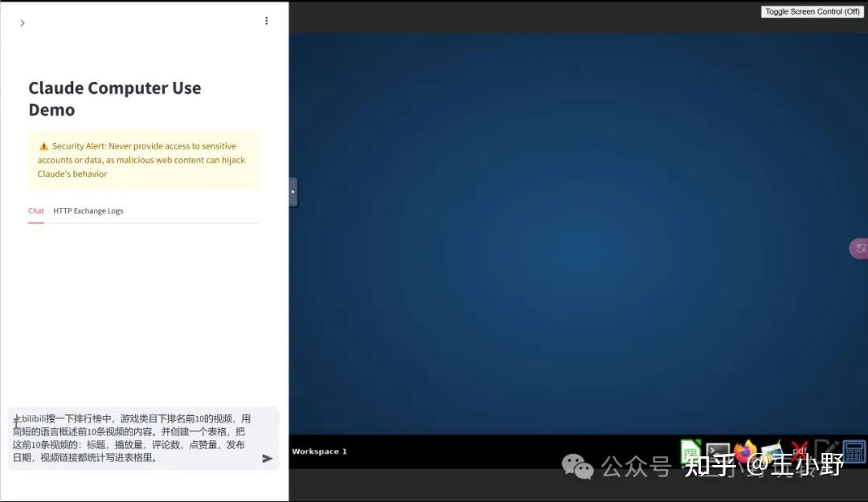
Task: Open the image viewer taskbar icon
Action: coord(772,451)
